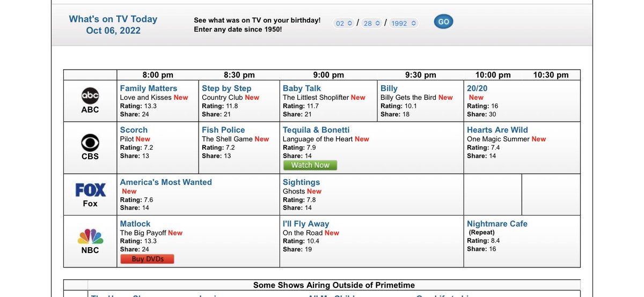This screenshot has width=644, height=297.
Task: Open the Tequila & Bonetti link
Action: click(x=316, y=130)
